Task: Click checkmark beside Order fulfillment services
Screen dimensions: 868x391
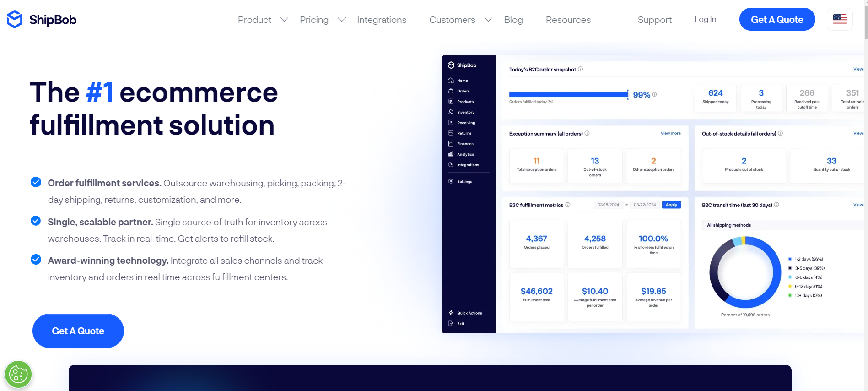Action: (36, 182)
